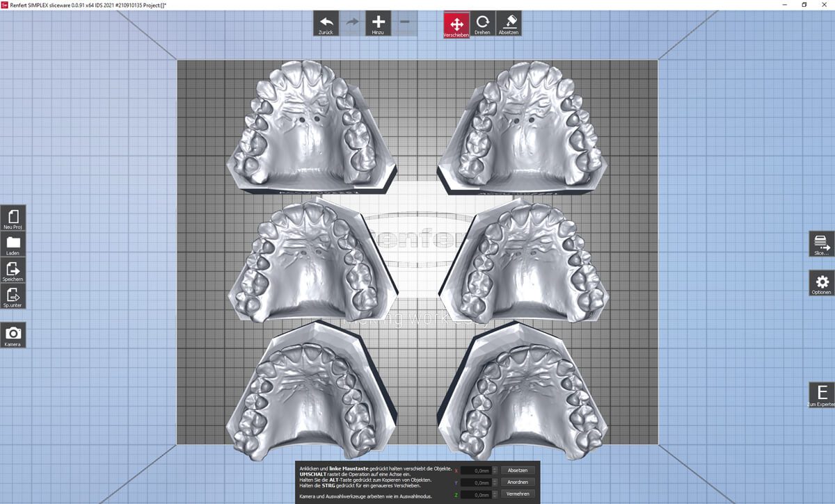Viewport: 835px width, 504px height.
Task: Restore the window with the title bar button
Action: 804,5
